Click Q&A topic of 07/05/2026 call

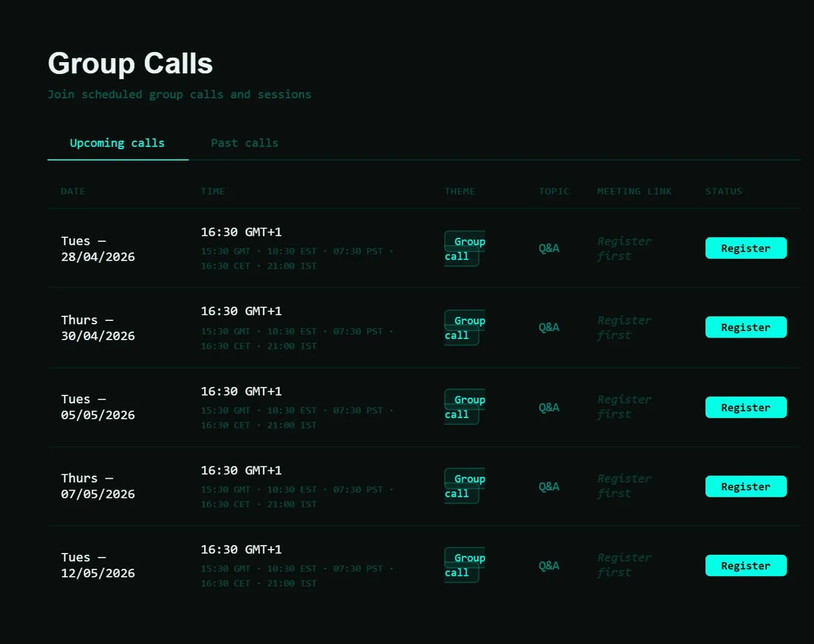pos(549,487)
